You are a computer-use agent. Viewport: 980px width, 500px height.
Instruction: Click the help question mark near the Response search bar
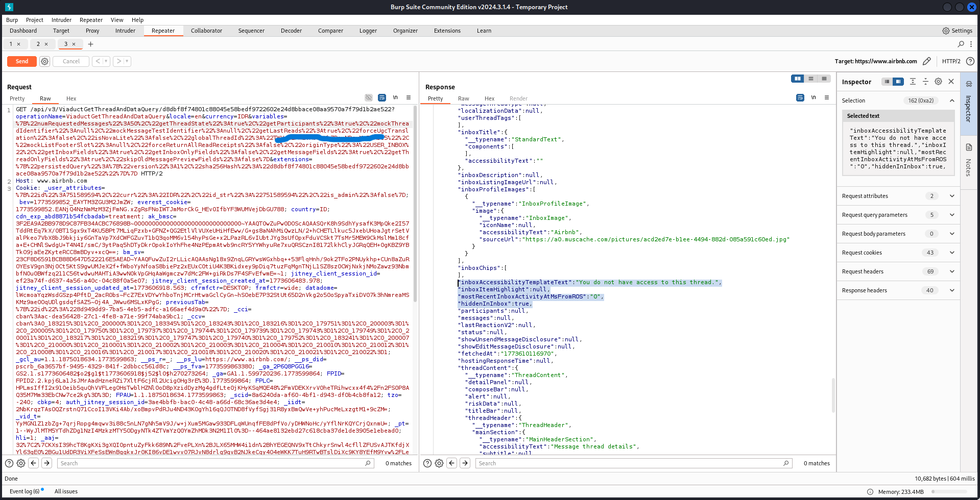(x=427, y=463)
